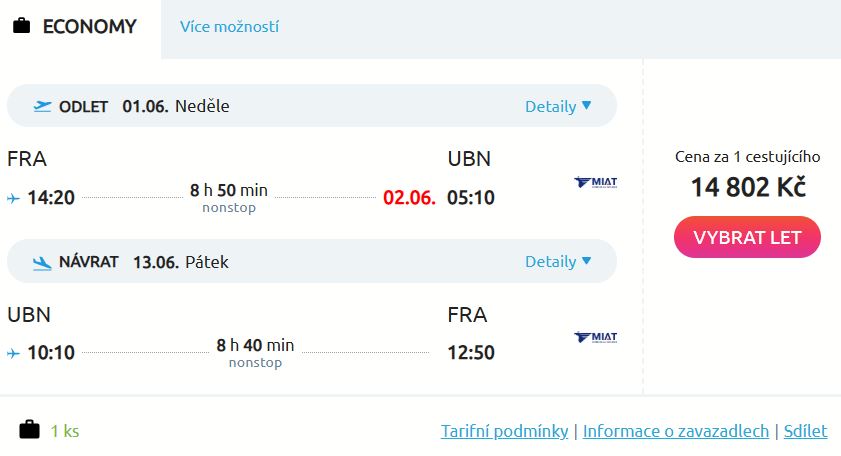Viewport: 841px width, 456px height.
Task: Click the red 02.06. arrival date
Action: click(x=409, y=198)
